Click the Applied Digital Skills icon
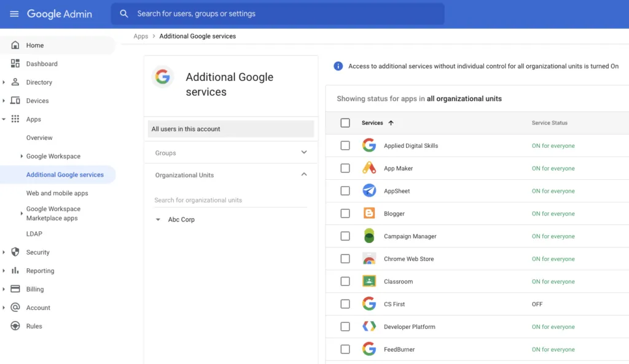This screenshot has width=629, height=364. pyautogui.click(x=369, y=145)
